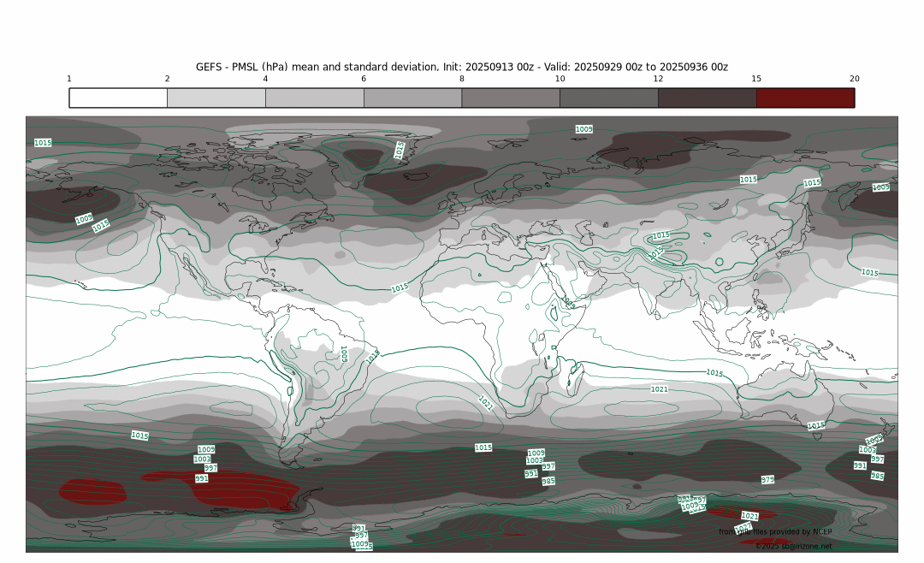The image size is (924, 563).
Task: Choose the colorbar segment between 12 and 15
Action: (x=707, y=98)
